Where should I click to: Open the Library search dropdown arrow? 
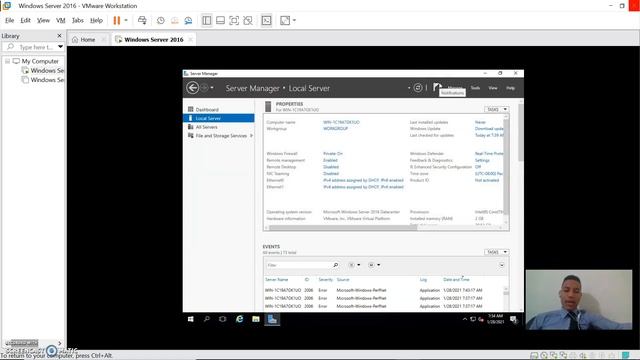(x=60, y=47)
